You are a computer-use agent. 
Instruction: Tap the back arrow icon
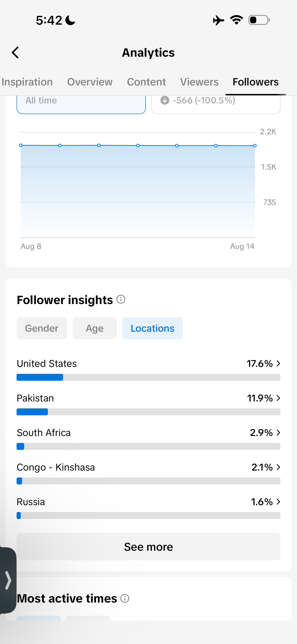pos(15,53)
